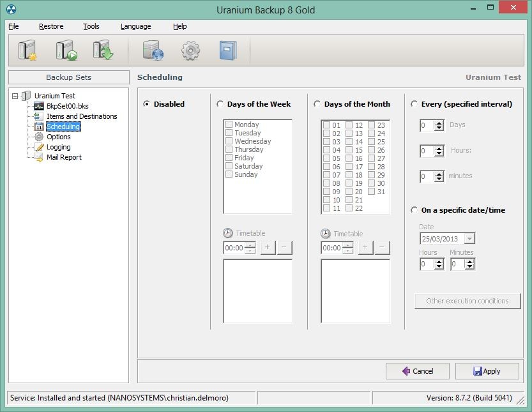This screenshot has height=412, width=532.
Task: Click the restore backup download-arrow toolbar icon
Action: (x=103, y=50)
